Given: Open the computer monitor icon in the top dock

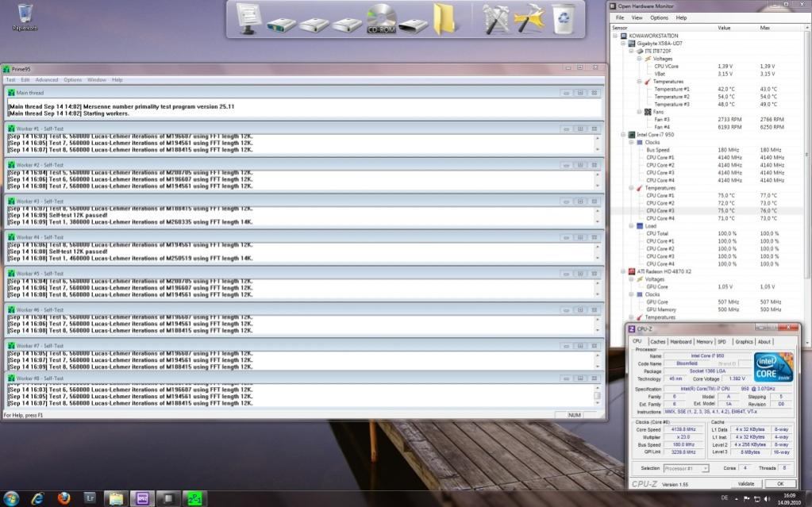Looking at the screenshot, I should pos(248,19).
